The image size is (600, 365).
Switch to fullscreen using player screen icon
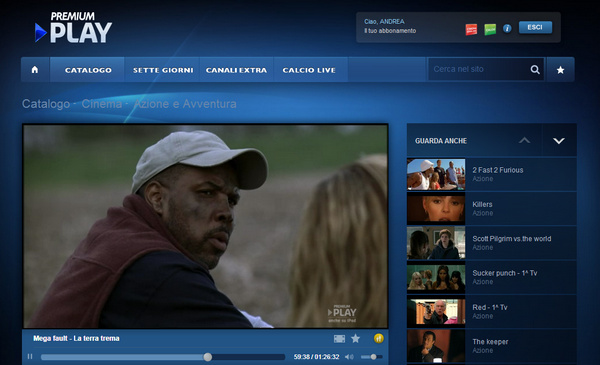tap(339, 339)
